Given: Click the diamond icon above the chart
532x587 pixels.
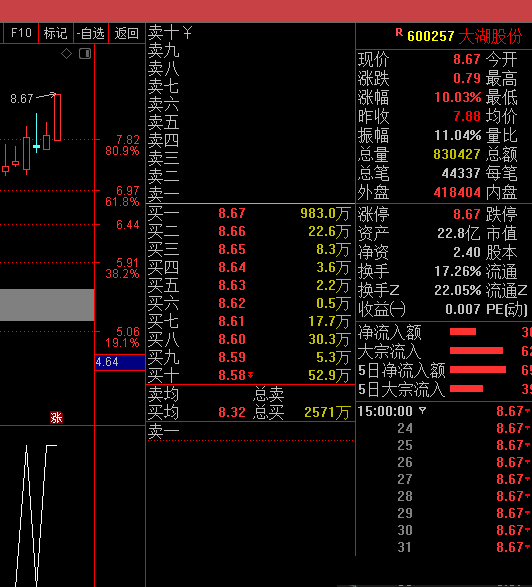Looking at the screenshot, I should [x=66, y=54].
